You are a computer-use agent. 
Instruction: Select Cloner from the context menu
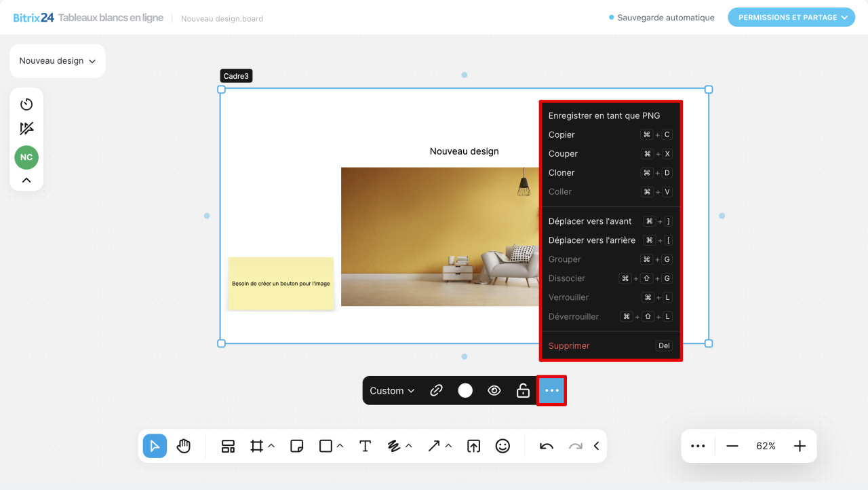pyautogui.click(x=561, y=172)
